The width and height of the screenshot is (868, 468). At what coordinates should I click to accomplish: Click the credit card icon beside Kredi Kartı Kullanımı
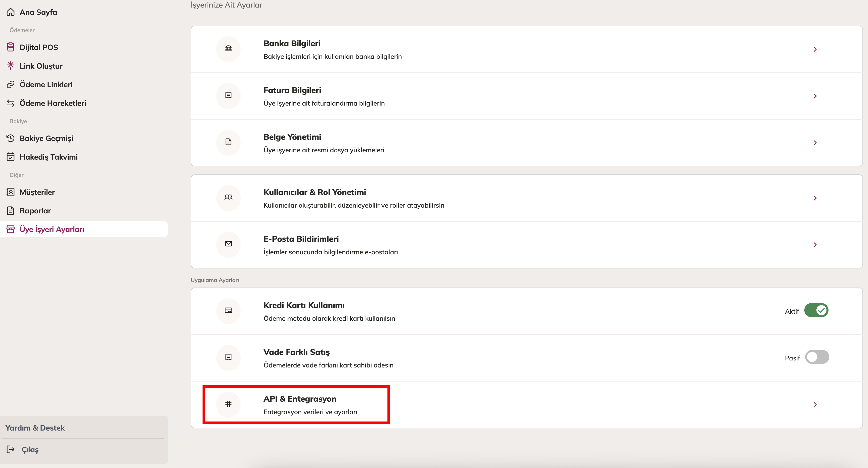(x=228, y=310)
